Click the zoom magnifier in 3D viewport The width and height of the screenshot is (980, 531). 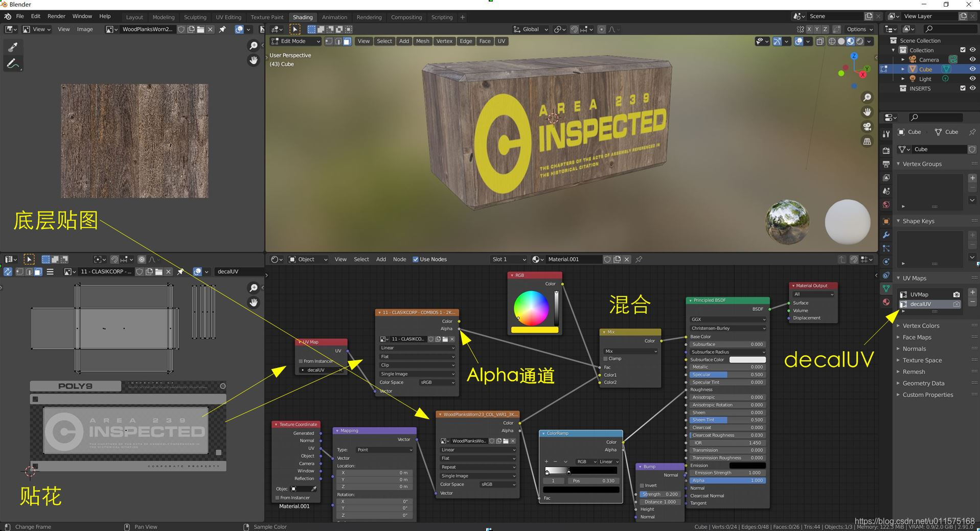[867, 98]
